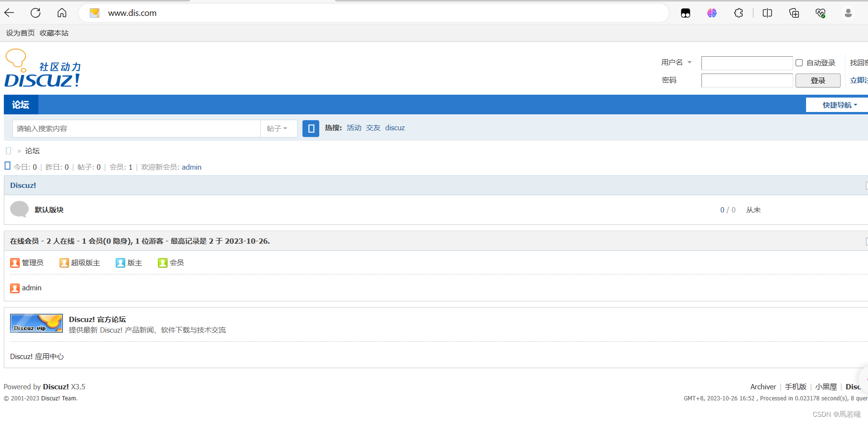Click the user icon next to admin

(x=15, y=288)
